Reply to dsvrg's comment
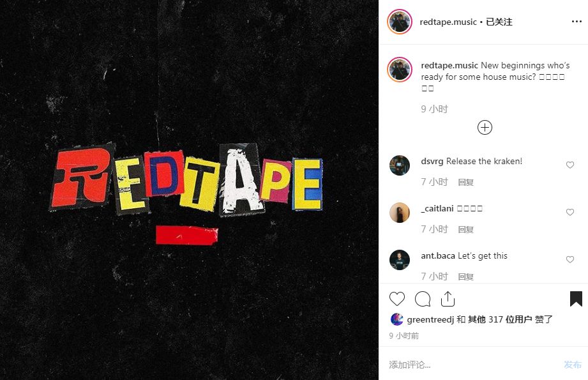 pos(466,182)
